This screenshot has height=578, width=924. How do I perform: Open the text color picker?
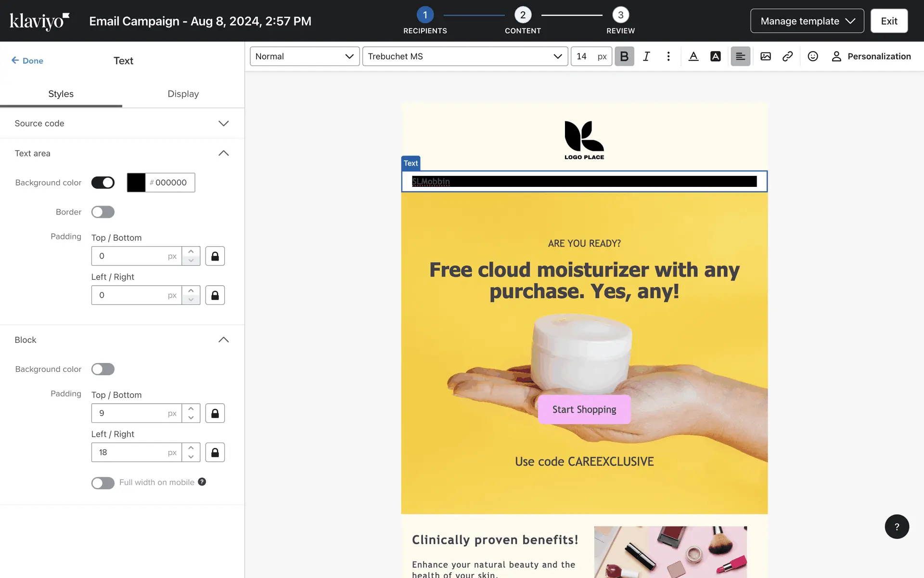(693, 56)
